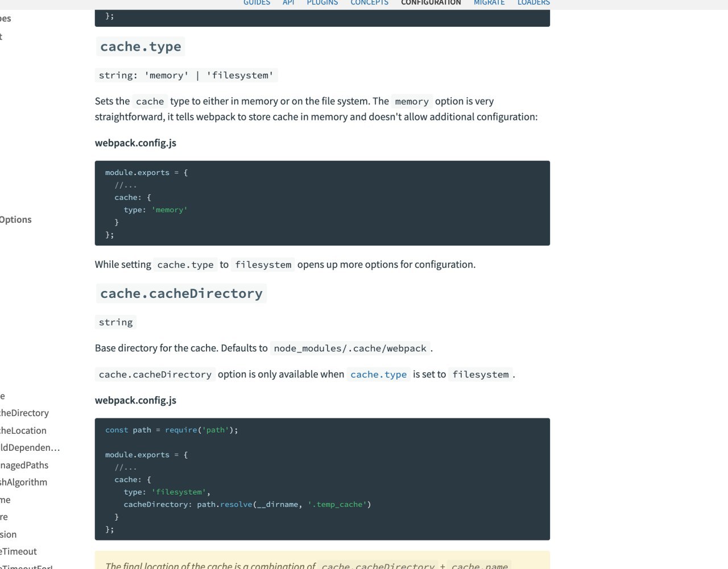Viewport: 728px width, 569px height.
Task: Click the CONFIGURATION navigation item
Action: click(431, 3)
